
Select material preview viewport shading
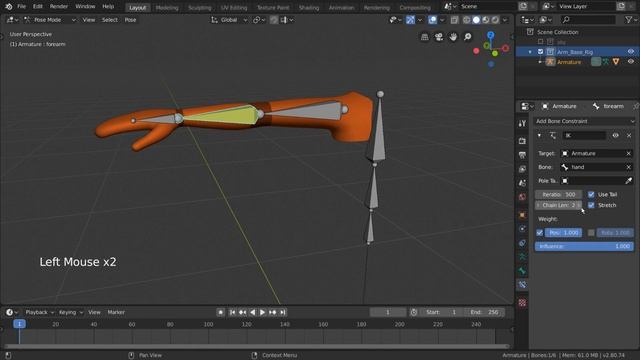click(x=486, y=20)
